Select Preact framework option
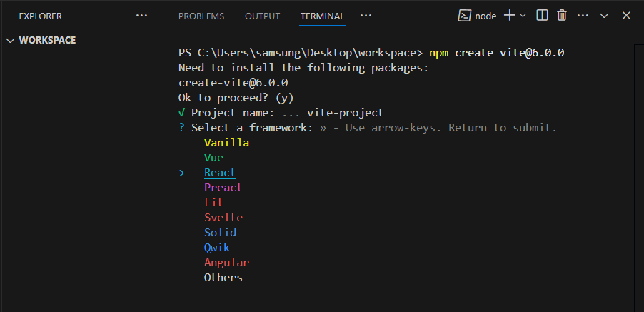This screenshot has width=644, height=312. click(x=223, y=188)
